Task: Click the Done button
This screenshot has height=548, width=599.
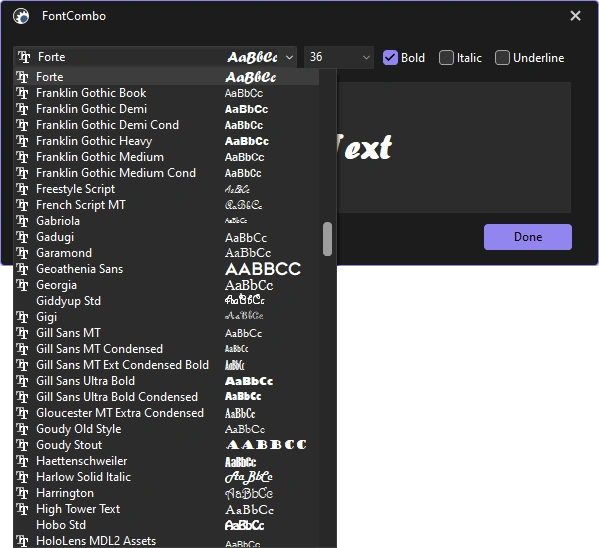Action: pos(528,237)
